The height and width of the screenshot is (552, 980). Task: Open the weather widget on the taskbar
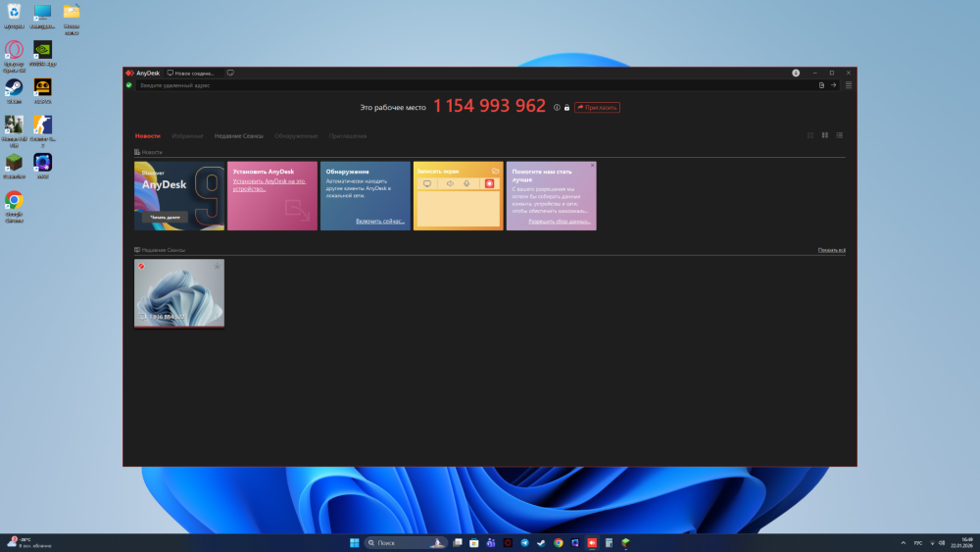(28, 542)
